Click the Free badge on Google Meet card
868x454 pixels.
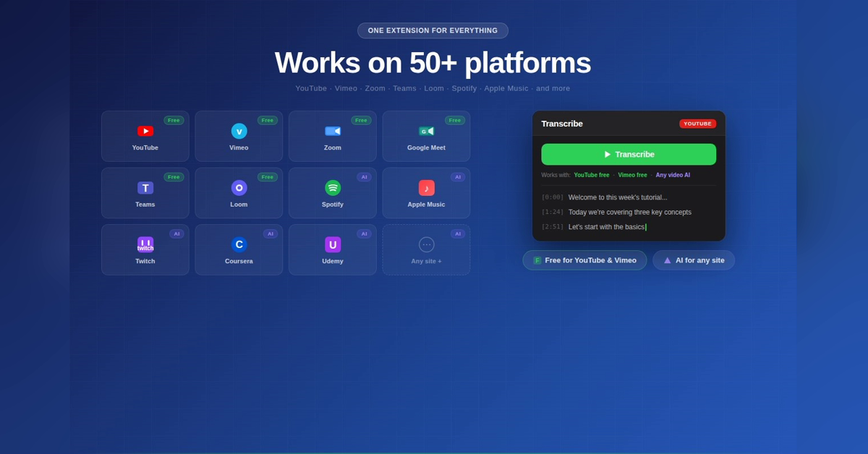455,120
